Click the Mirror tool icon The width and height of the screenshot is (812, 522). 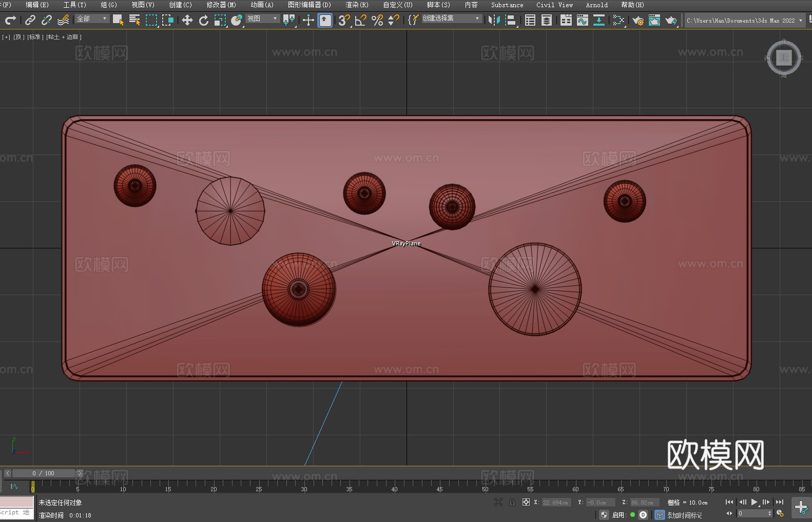[x=494, y=20]
